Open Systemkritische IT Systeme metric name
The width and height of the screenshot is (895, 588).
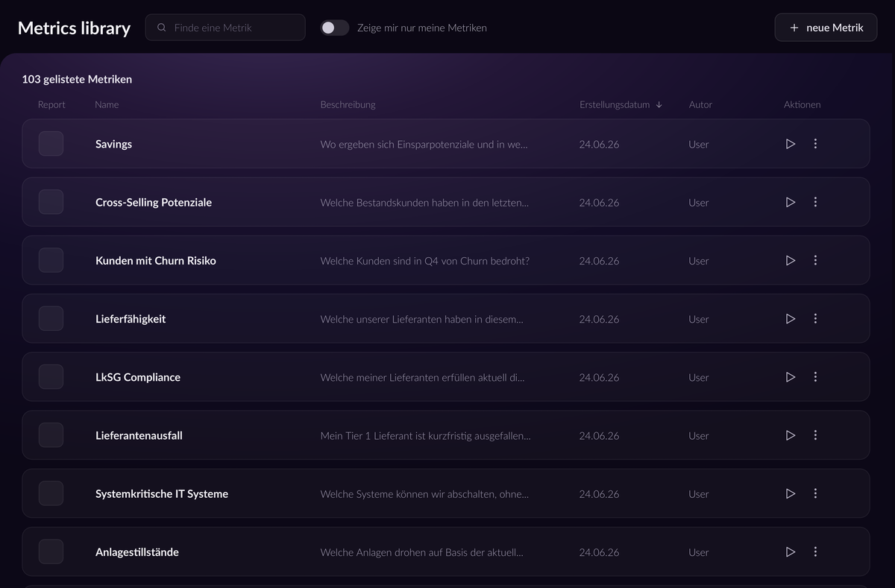click(162, 493)
